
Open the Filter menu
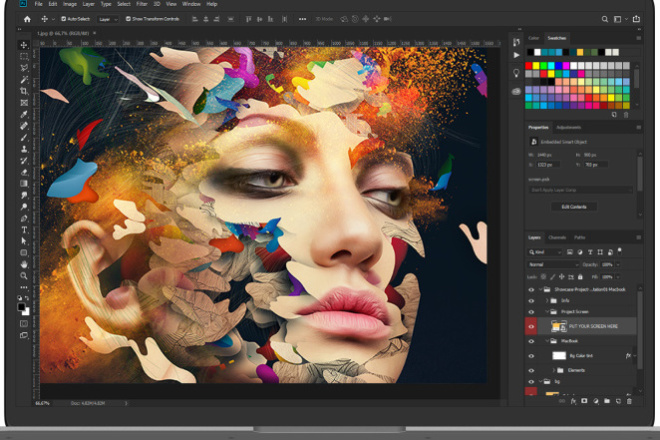click(x=142, y=4)
